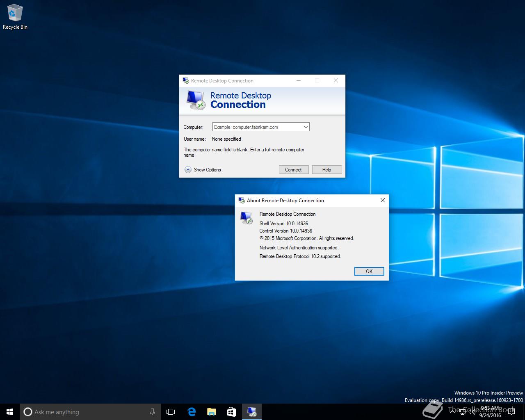525x420 pixels.
Task: Close the Remote Desktop Connection window
Action: (336, 80)
